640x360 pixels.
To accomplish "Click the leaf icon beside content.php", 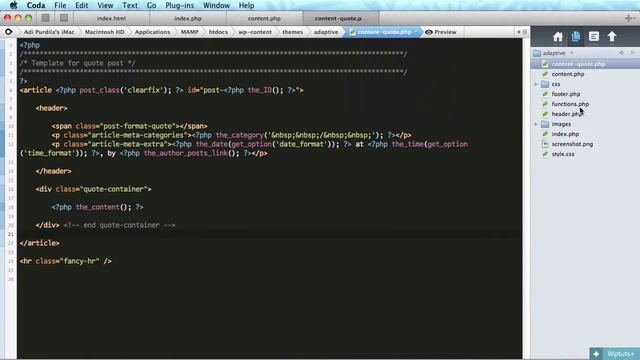I will pyautogui.click(x=545, y=74).
